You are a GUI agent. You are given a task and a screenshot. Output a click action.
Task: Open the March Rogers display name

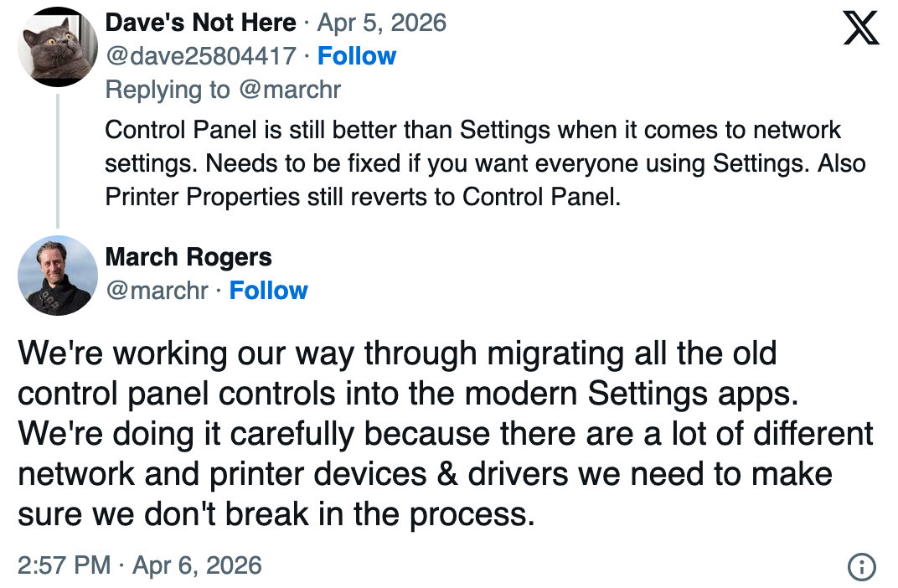click(188, 257)
